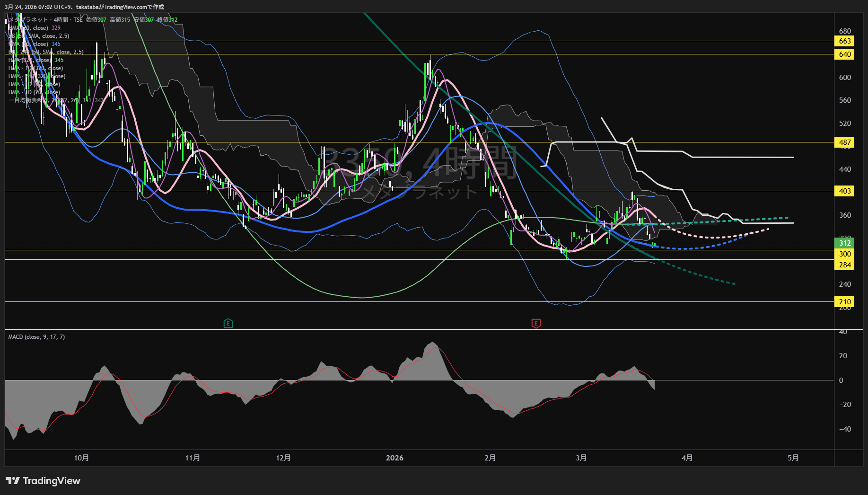Click the 11月 label on time axis

coord(193,458)
